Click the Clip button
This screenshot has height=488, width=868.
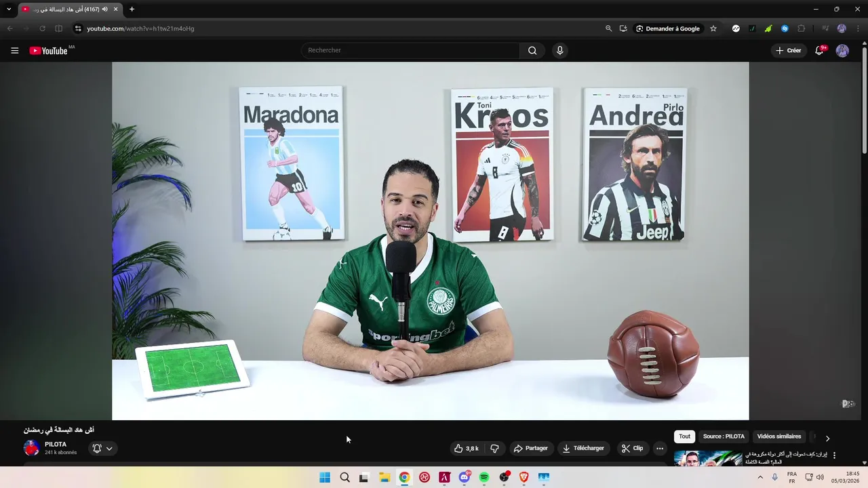coord(633,448)
